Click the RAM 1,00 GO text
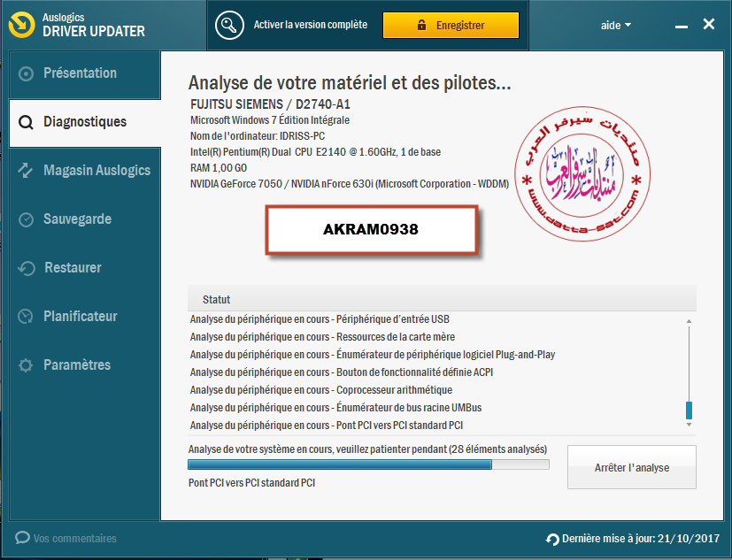Image resolution: width=732 pixels, height=560 pixels. (x=219, y=168)
